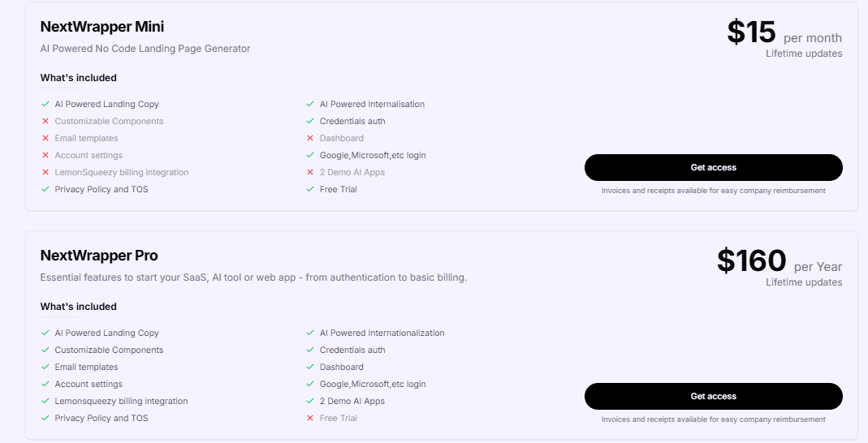Click red cross beside Mini's 2 Demo AI Apps
868x443 pixels.
[x=310, y=172]
